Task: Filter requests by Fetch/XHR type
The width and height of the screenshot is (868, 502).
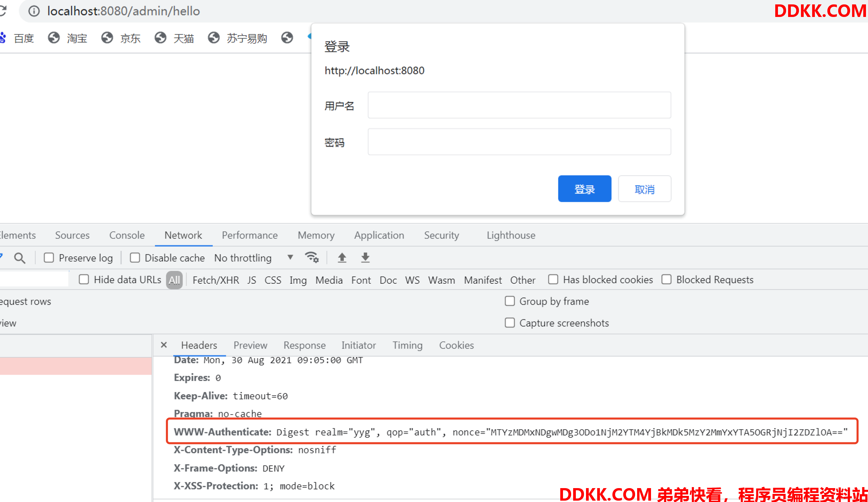Action: [x=216, y=280]
